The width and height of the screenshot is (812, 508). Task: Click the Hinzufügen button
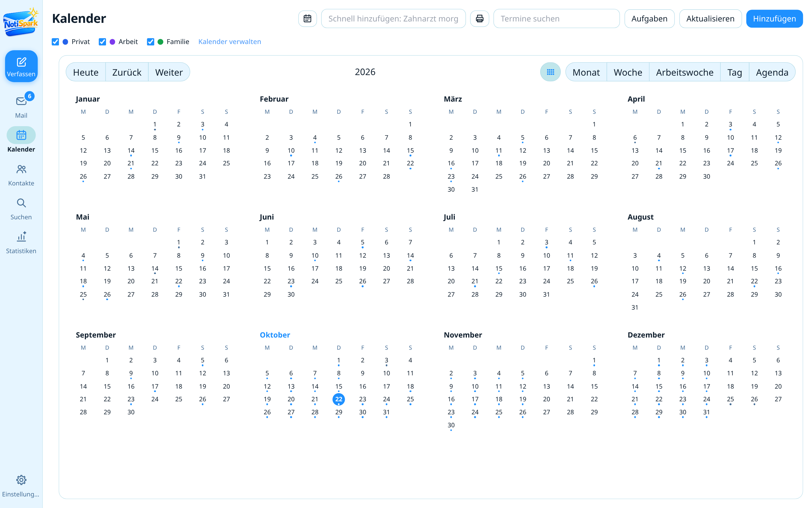775,18
